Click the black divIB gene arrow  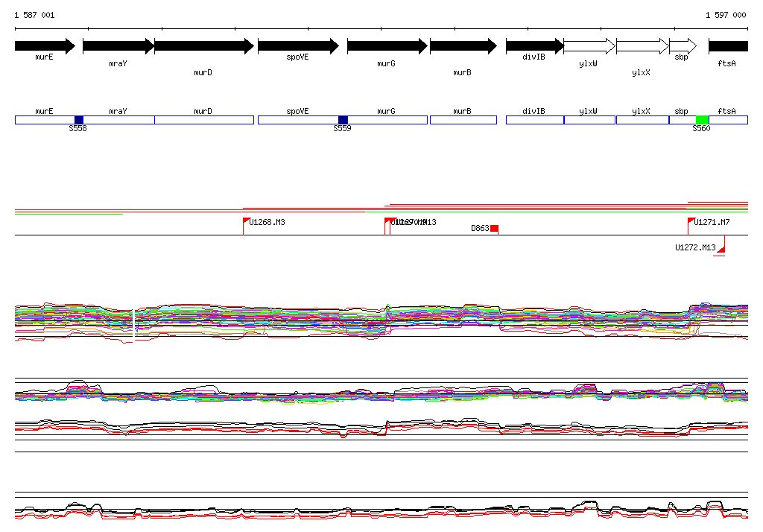pyautogui.click(x=534, y=46)
